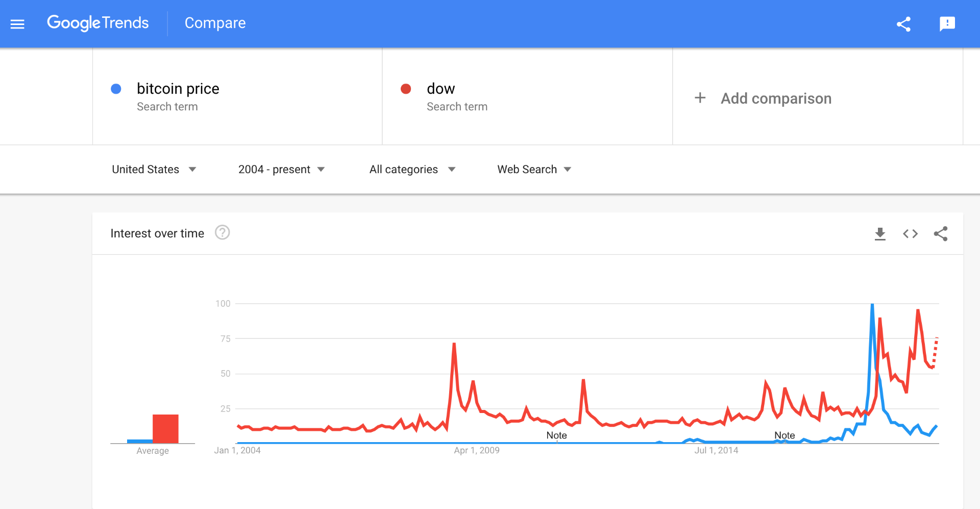Click the Note marker near Jul 2014
The height and width of the screenshot is (509, 980).
785,435
